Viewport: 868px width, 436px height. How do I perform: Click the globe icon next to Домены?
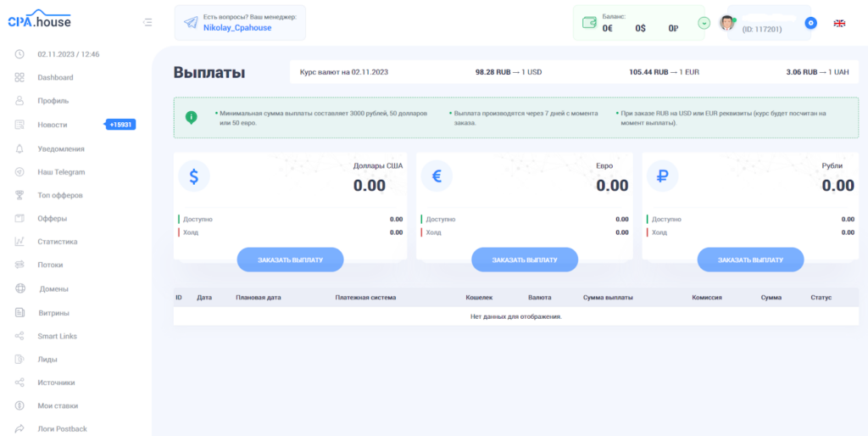point(19,288)
